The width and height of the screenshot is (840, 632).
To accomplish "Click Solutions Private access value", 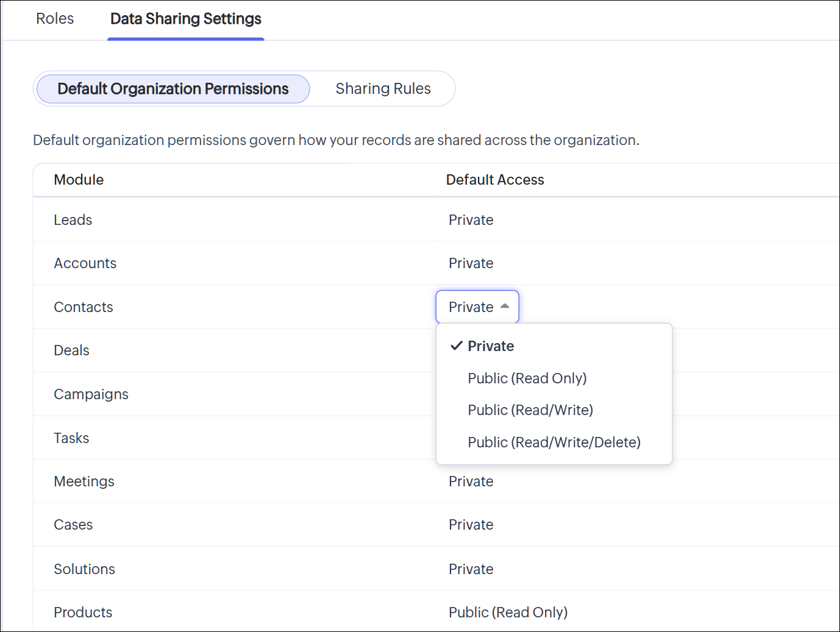I will point(471,569).
